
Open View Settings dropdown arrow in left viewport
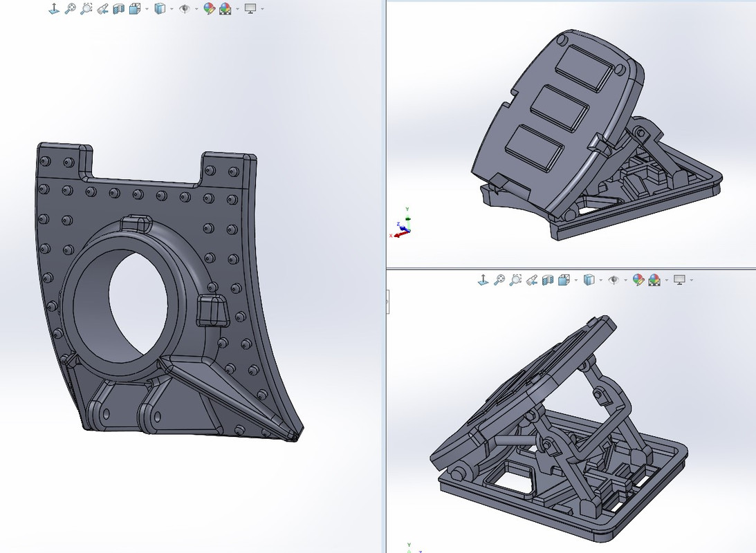pos(262,9)
